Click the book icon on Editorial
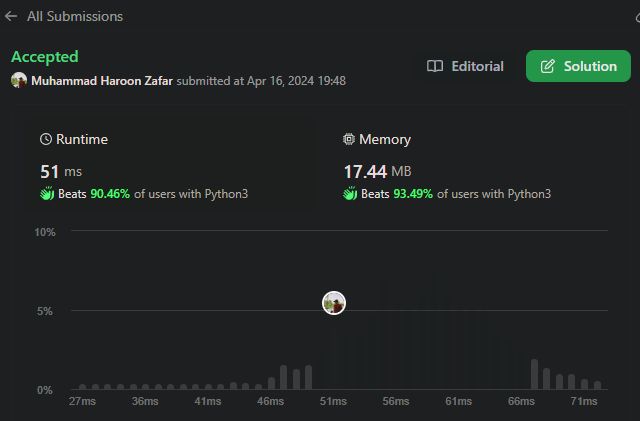 pos(435,66)
